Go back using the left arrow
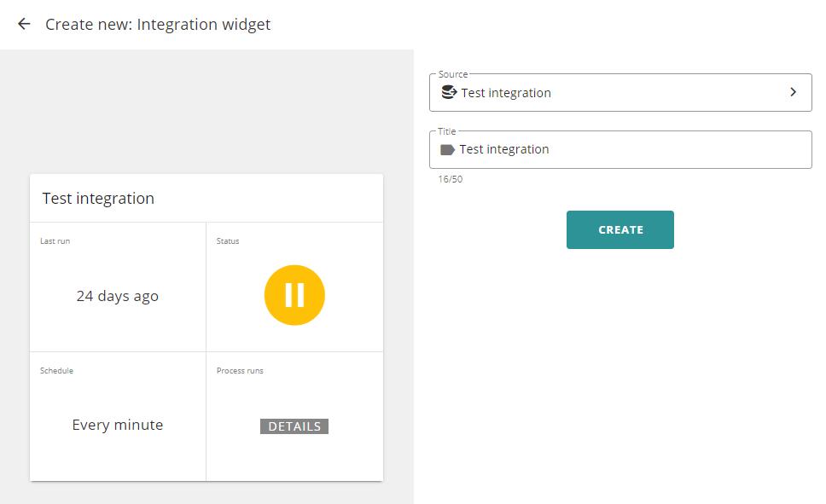Screen dimensions: 826x504 coord(24,24)
